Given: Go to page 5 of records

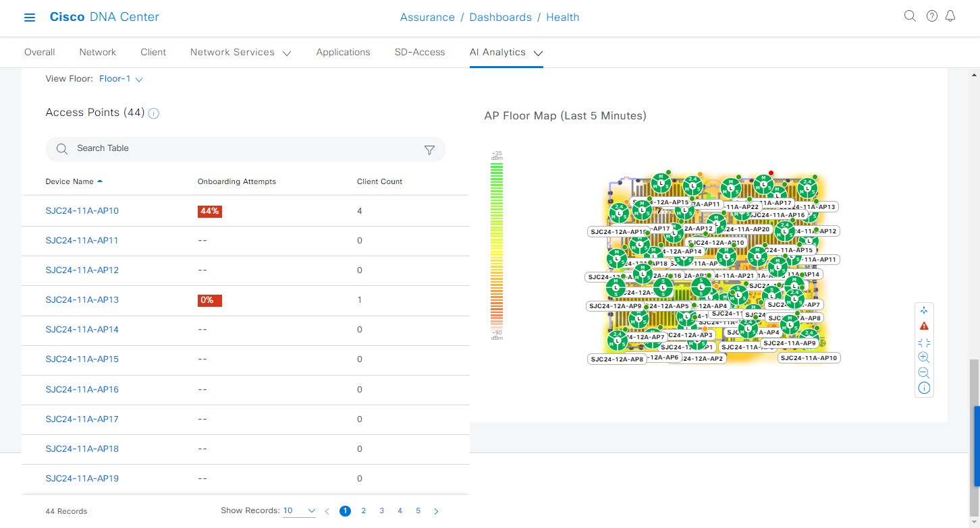Looking at the screenshot, I should [418, 511].
